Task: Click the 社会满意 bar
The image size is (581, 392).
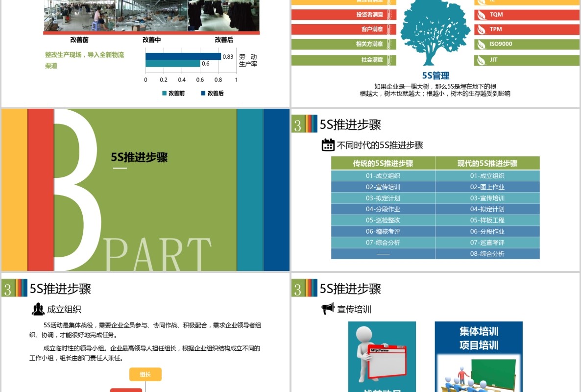Action: [343, 60]
